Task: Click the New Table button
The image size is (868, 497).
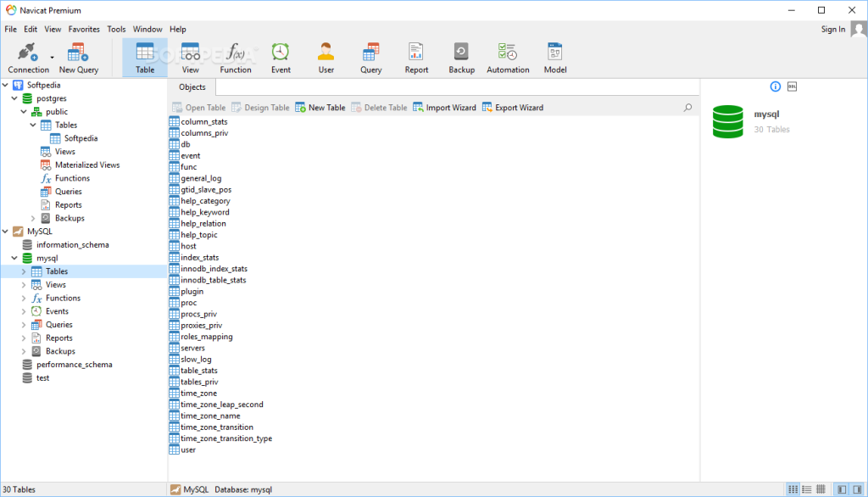Action: pyautogui.click(x=320, y=108)
